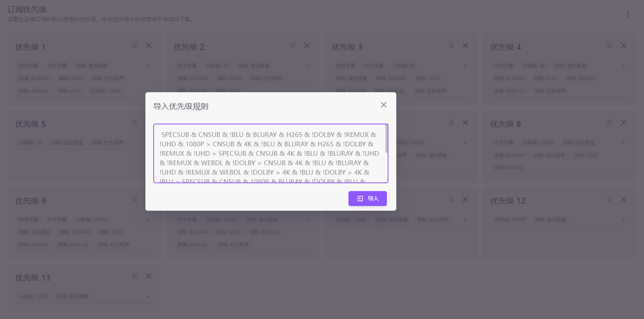The image size is (644, 319).
Task: Click drag handle icon of 优先级 2
Action: [x=293, y=46]
